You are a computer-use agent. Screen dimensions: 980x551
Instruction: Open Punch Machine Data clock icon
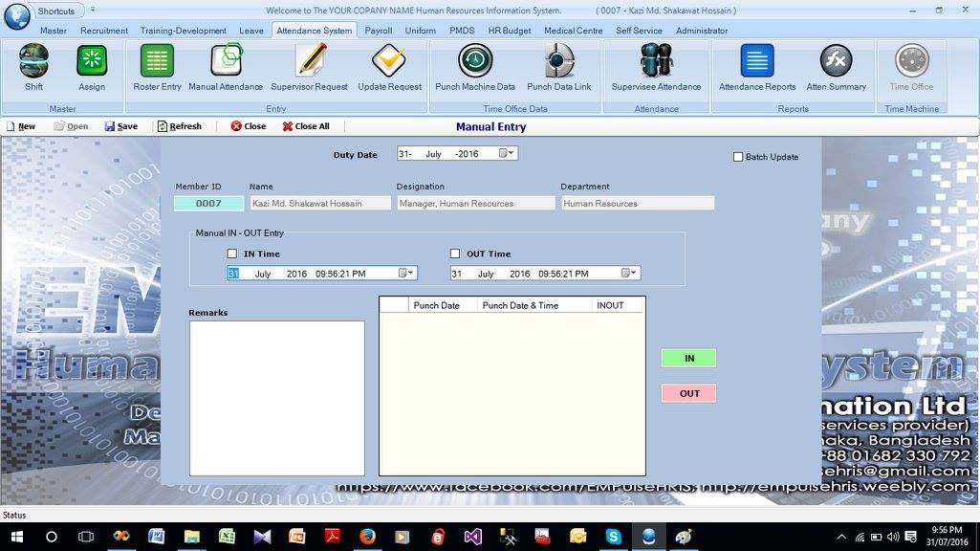[x=475, y=60]
